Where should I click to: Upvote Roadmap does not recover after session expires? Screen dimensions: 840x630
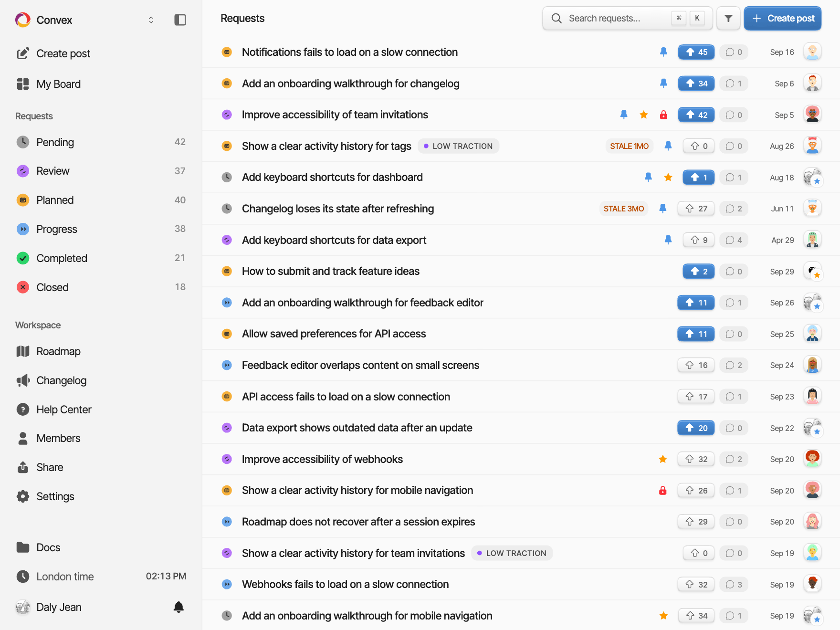click(696, 522)
